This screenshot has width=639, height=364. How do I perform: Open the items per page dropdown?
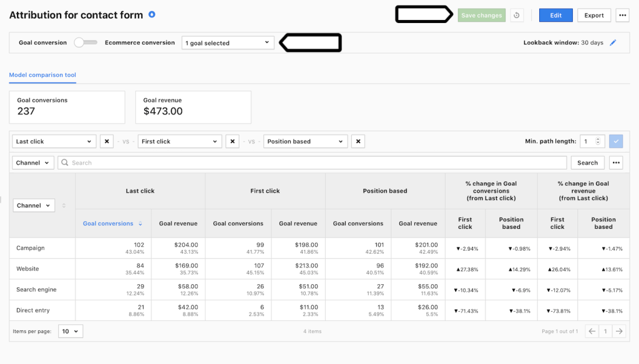[70, 331]
